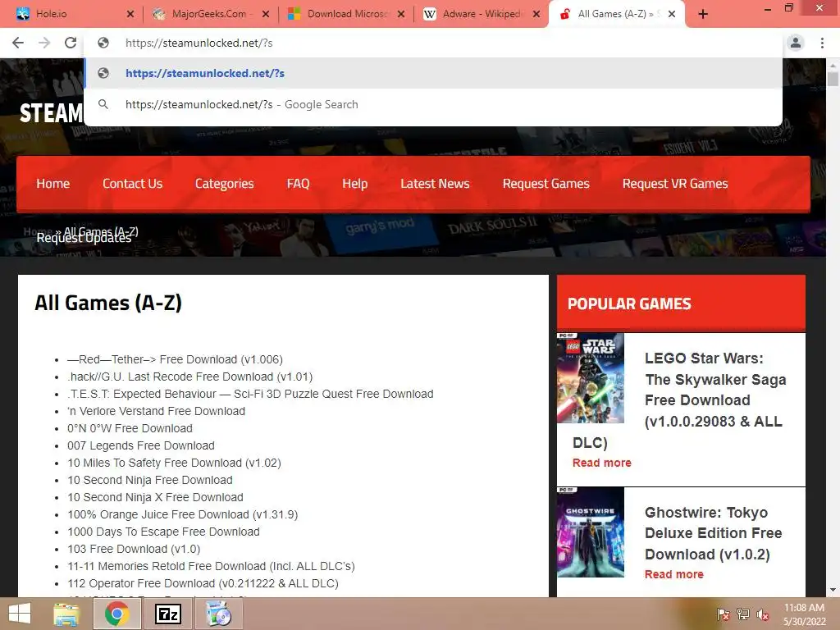Open 11-11 Memories Retold Free Download
This screenshot has width=840, height=630.
(211, 566)
